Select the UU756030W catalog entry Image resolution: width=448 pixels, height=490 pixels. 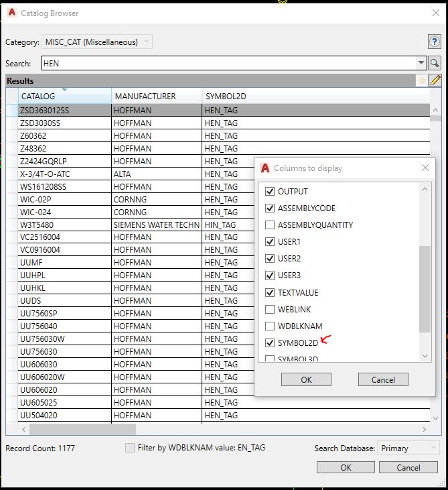[x=65, y=339]
